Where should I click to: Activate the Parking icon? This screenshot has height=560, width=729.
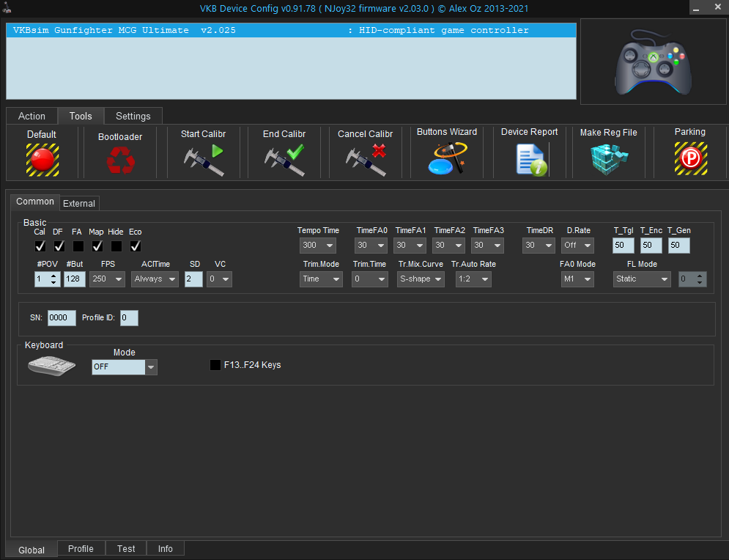point(691,158)
